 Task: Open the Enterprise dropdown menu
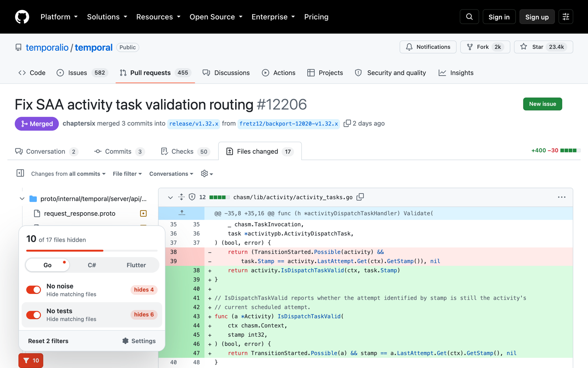(273, 17)
